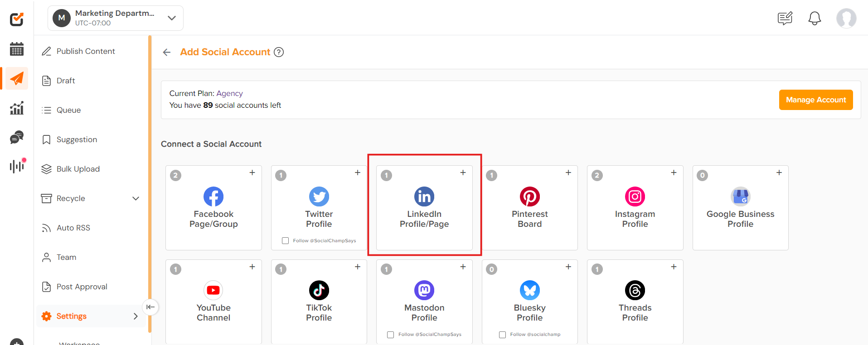Add TikTok profile with plus icon

[358, 267]
